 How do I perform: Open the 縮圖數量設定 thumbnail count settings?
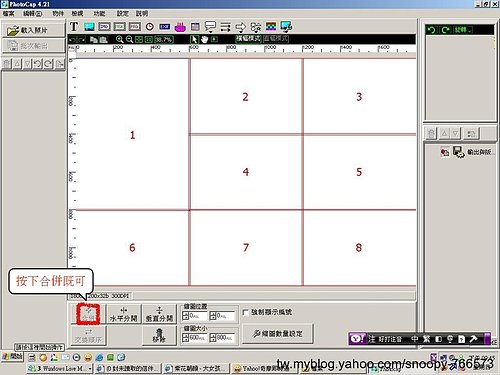278,333
